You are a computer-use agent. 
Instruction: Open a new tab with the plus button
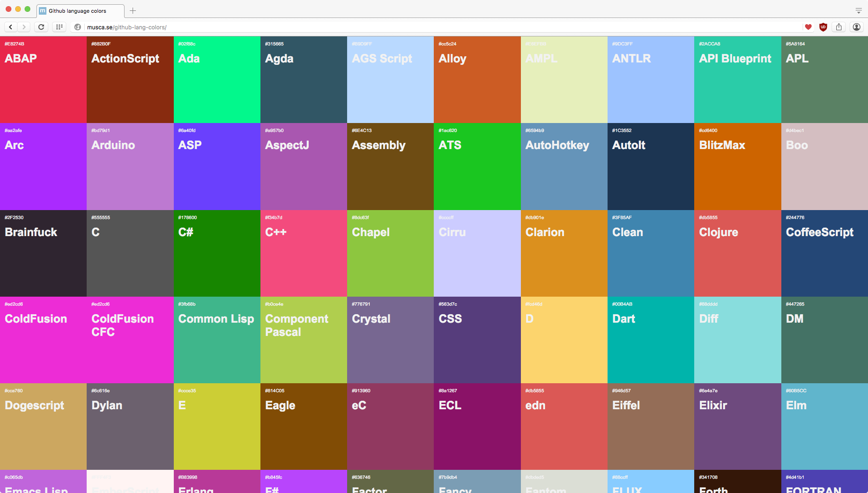pos(133,11)
